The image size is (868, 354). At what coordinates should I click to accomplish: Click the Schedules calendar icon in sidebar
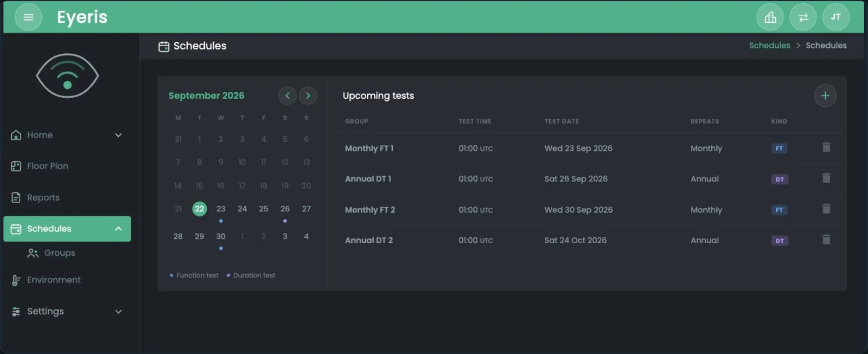[16, 229]
